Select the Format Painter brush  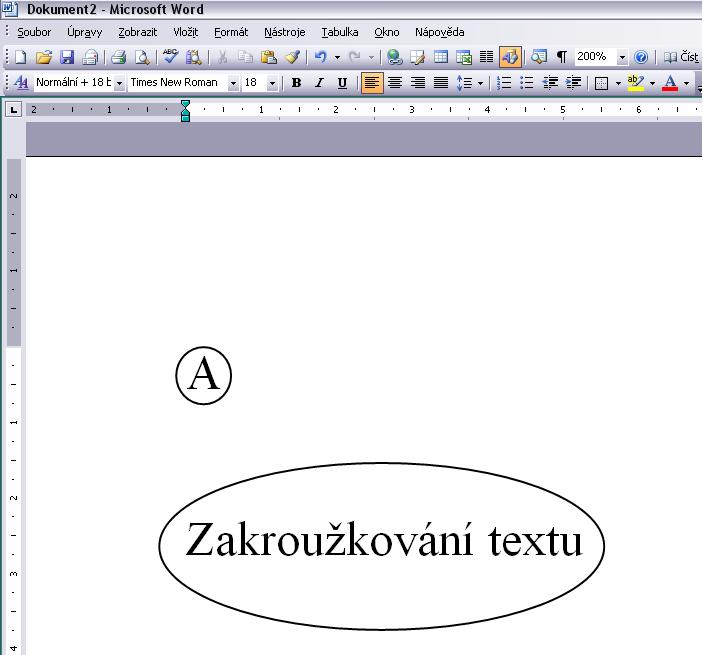[x=292, y=58]
